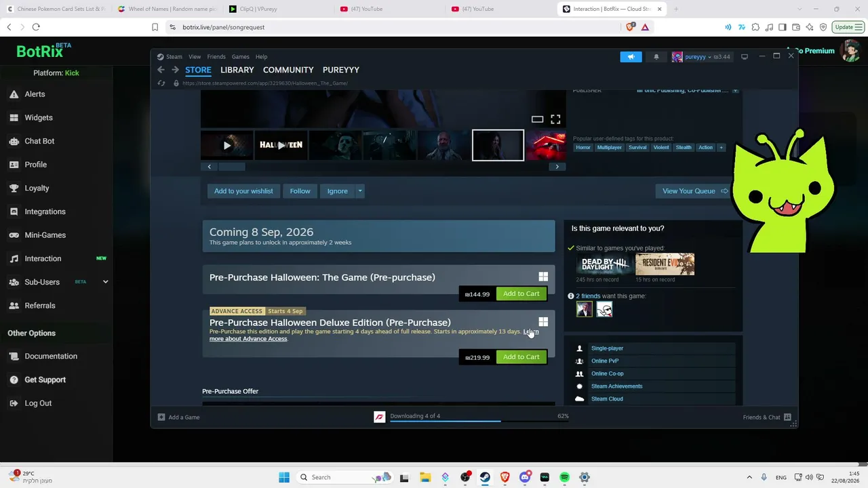
Task: Click the Horror tag
Action: pos(583,147)
